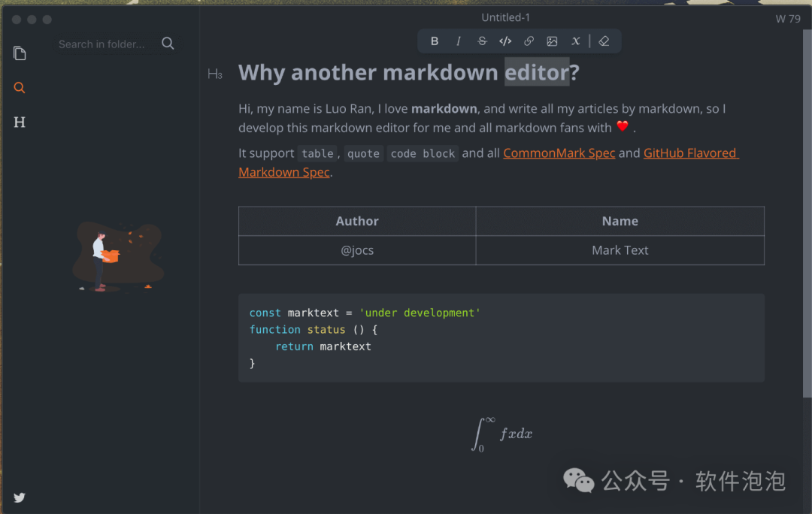Open heading level H3 paragraph menu
This screenshot has width=812, height=514.
[x=215, y=74]
